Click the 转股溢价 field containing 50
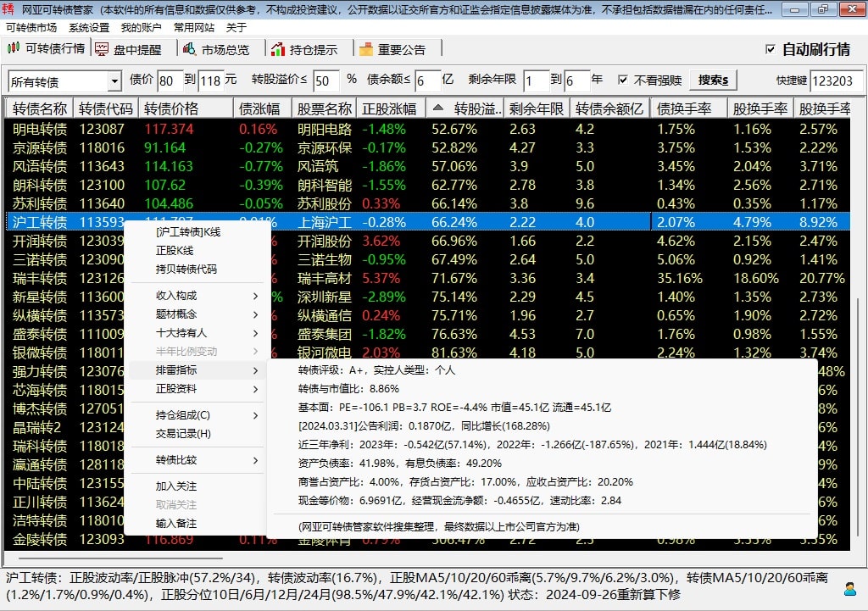868x611 pixels. click(326, 81)
